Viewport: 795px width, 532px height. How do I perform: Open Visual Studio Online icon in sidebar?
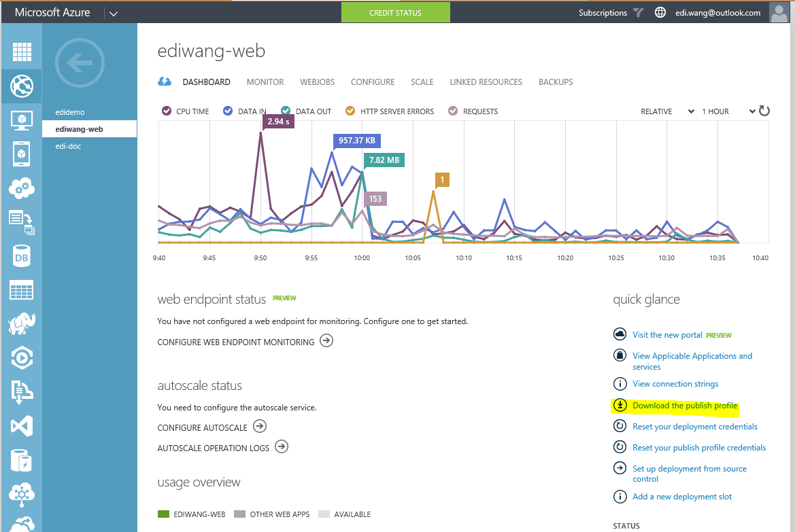pyautogui.click(x=21, y=426)
